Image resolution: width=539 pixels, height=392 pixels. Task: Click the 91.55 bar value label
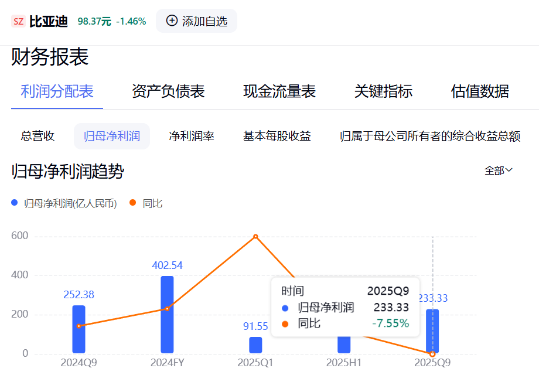[x=255, y=326]
